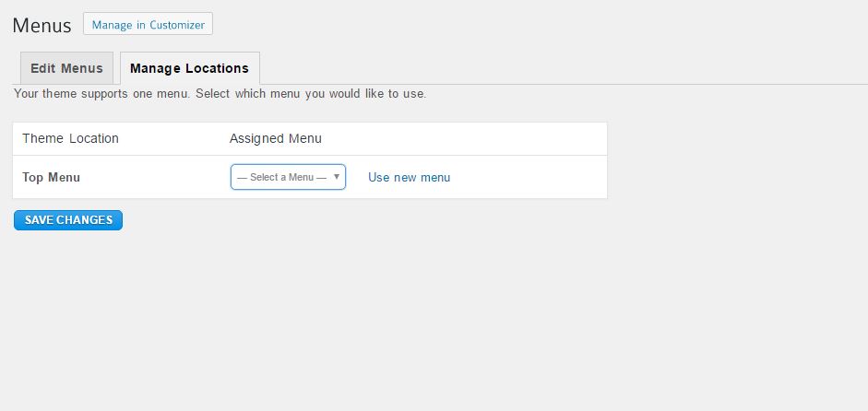Click the Top Menu table row
The image size is (868, 411).
309,177
